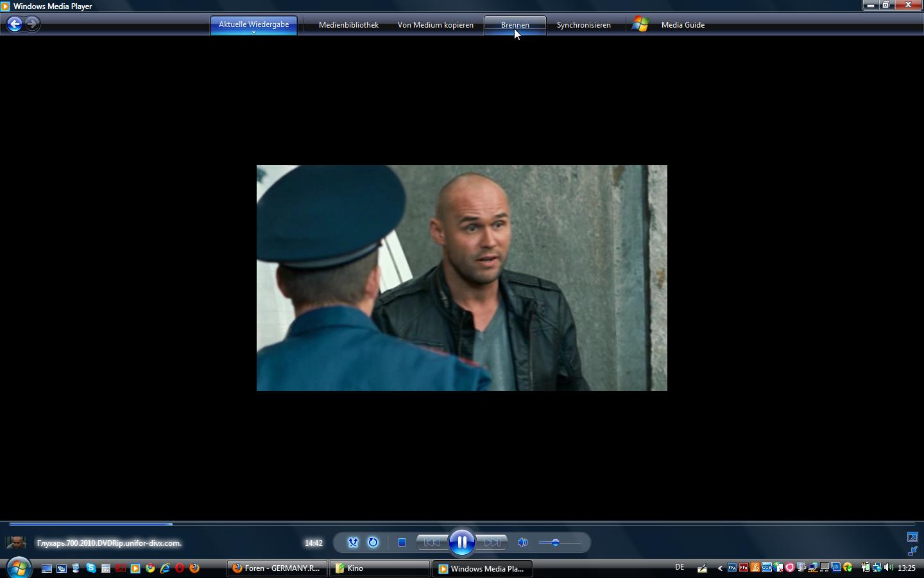Go forward with the grey arrow button
Image resolution: width=924 pixels, height=578 pixels.
coord(32,24)
